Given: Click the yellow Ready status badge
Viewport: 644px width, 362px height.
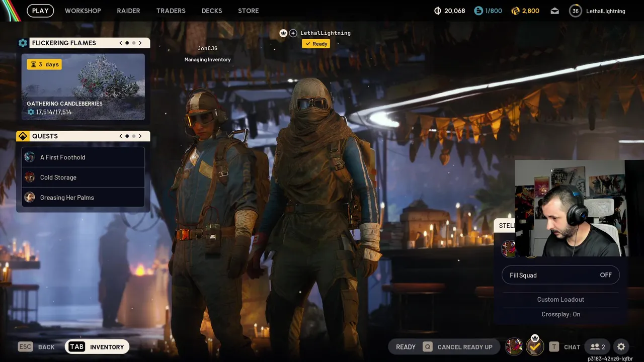Looking at the screenshot, I should pos(316,44).
